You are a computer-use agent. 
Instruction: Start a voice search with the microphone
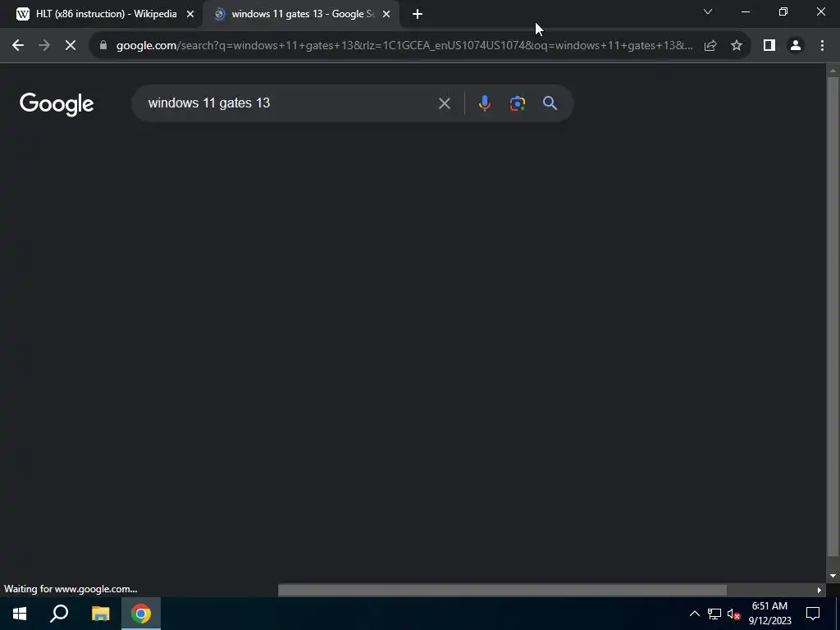coord(484,103)
